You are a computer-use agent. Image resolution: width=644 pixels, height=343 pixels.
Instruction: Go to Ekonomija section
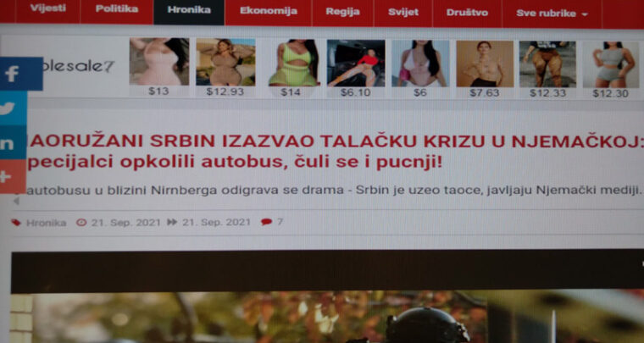(269, 11)
